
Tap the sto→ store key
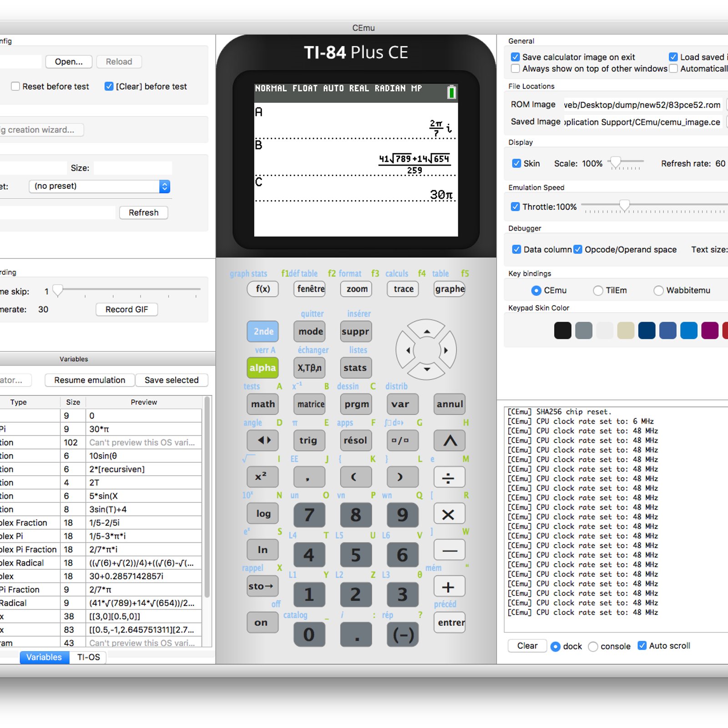tap(263, 586)
